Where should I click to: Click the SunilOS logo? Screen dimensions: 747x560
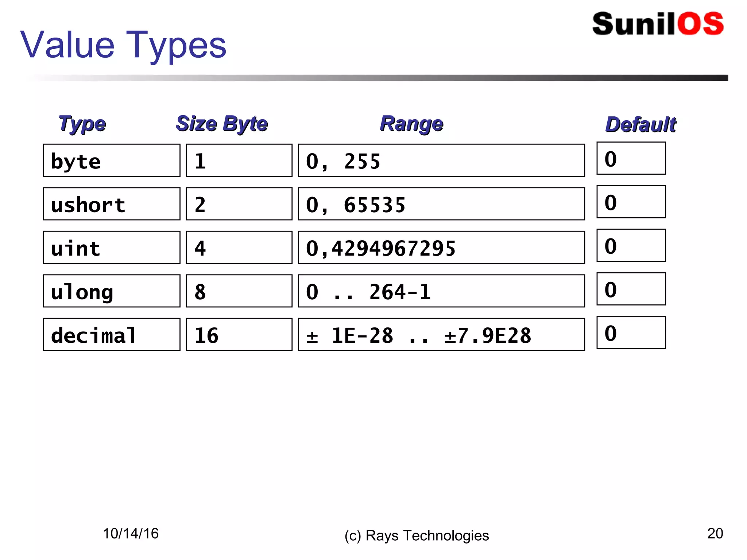point(658,24)
